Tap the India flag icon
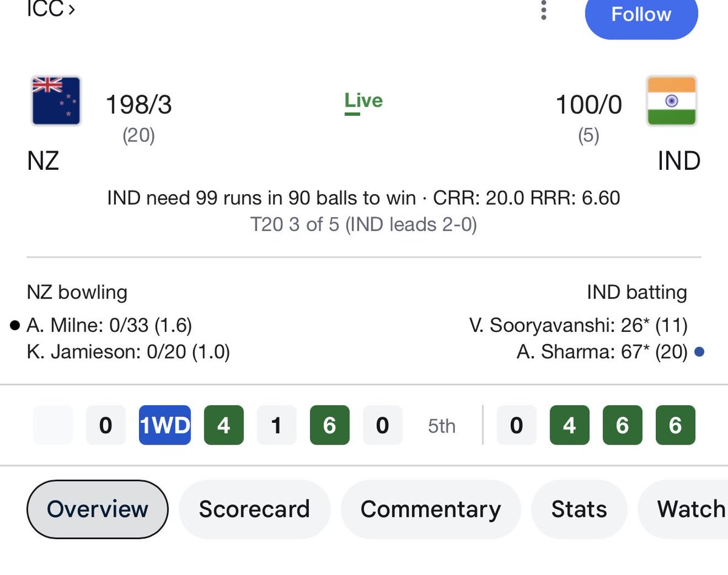Image resolution: width=728 pixels, height=575 pixels. click(x=672, y=101)
